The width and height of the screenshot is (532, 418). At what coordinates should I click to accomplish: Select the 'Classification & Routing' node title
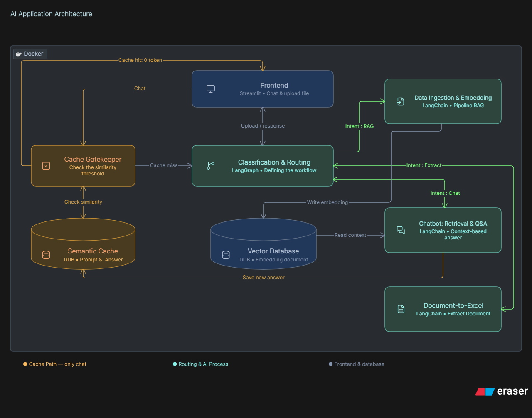[274, 162]
